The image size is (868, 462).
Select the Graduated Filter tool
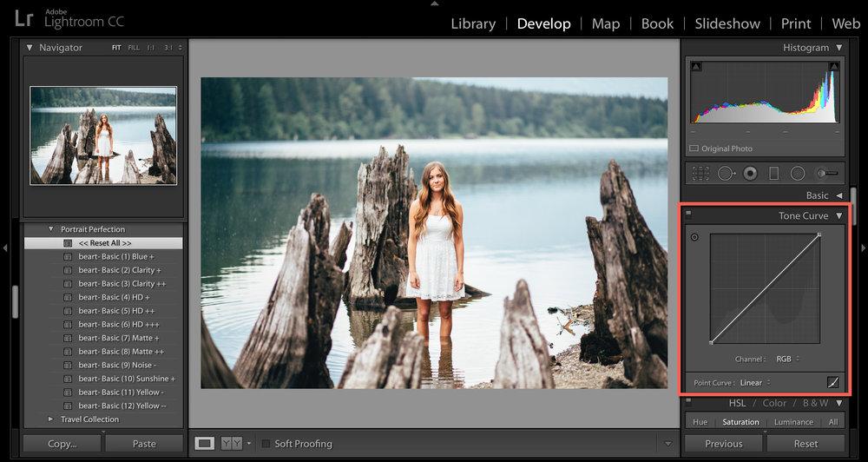[x=774, y=173]
